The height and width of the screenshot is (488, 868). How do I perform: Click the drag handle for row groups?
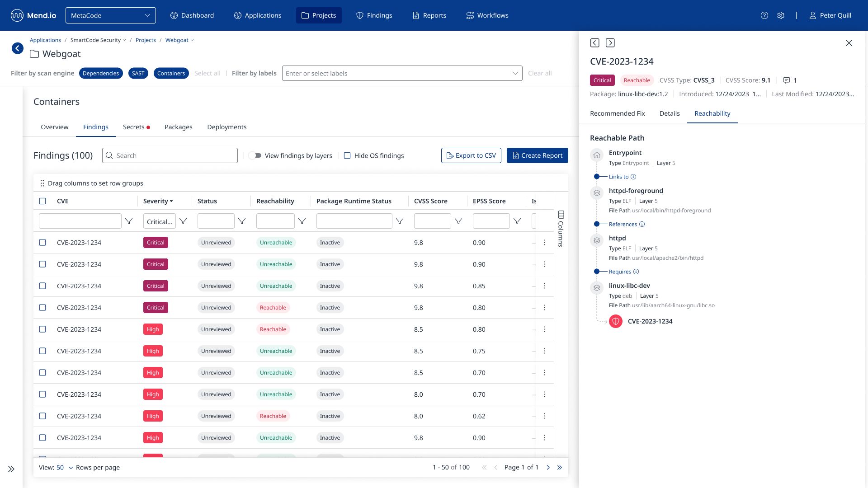coord(42,183)
